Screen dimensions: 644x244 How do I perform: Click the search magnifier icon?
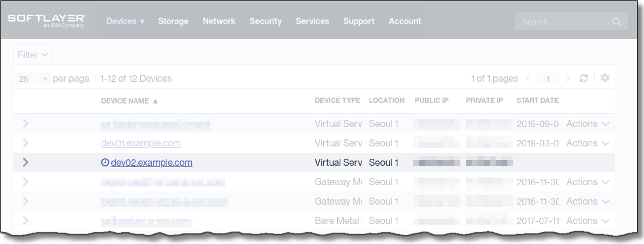tap(616, 22)
